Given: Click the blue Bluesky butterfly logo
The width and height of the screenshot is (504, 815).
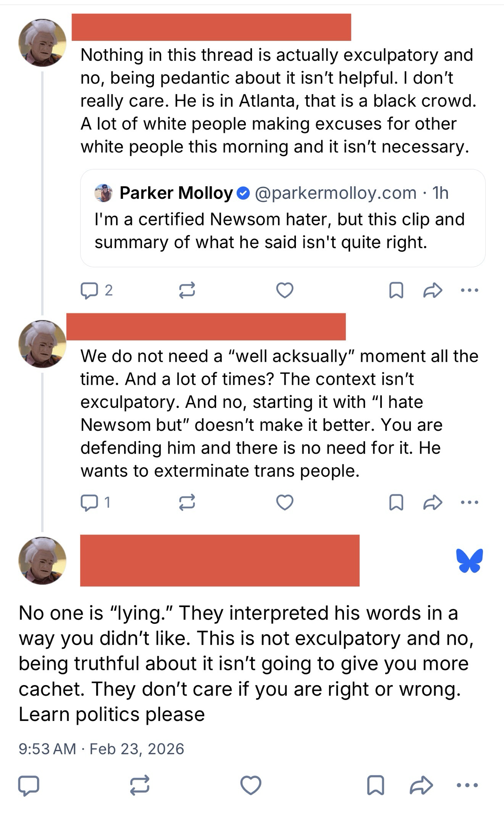Looking at the screenshot, I should tap(469, 560).
